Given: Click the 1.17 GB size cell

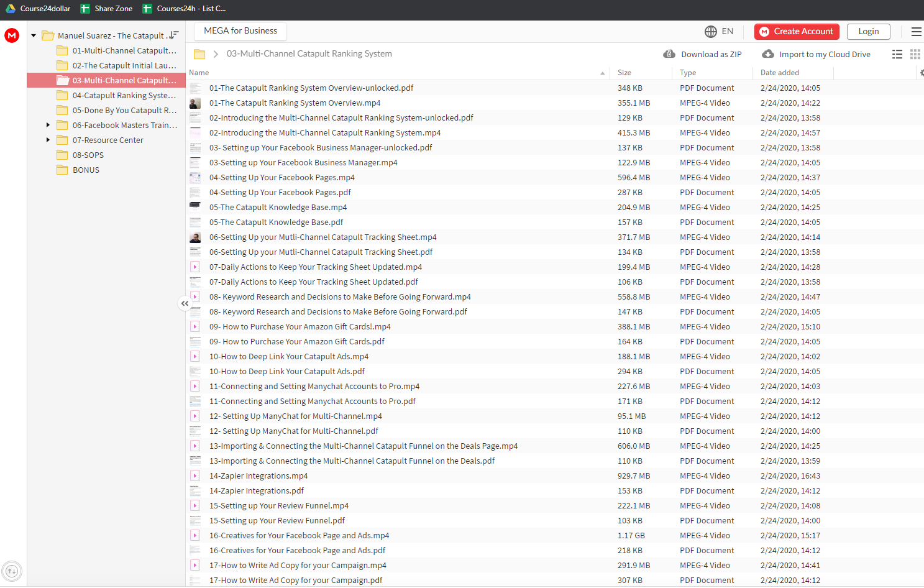Looking at the screenshot, I should coord(631,536).
